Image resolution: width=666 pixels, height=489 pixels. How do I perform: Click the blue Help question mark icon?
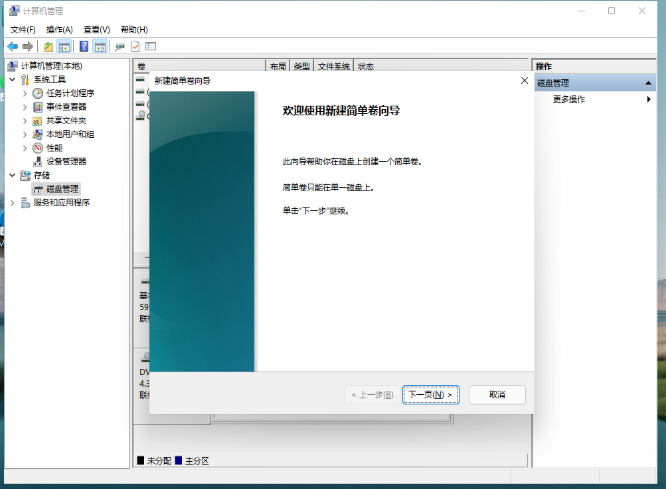coord(84,46)
